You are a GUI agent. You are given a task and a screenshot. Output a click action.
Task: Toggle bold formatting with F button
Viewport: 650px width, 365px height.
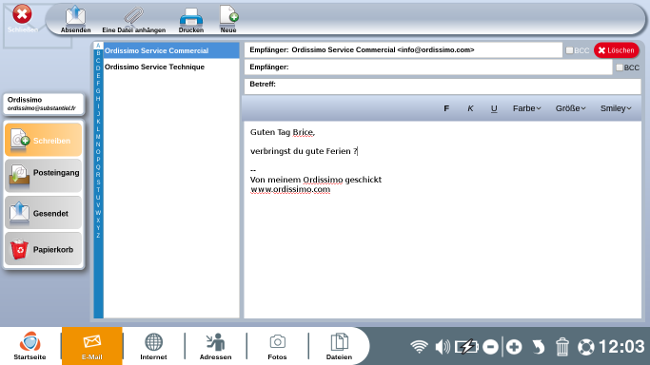coord(446,108)
